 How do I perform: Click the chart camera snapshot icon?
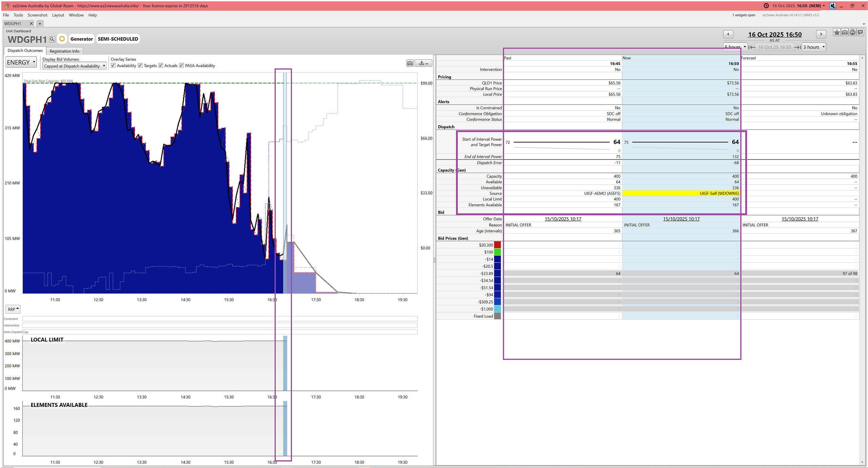point(410,63)
